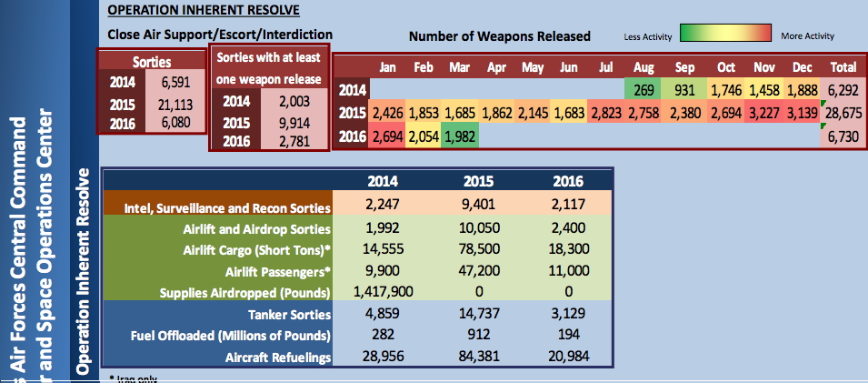Click the Sorties box header

pos(152,63)
